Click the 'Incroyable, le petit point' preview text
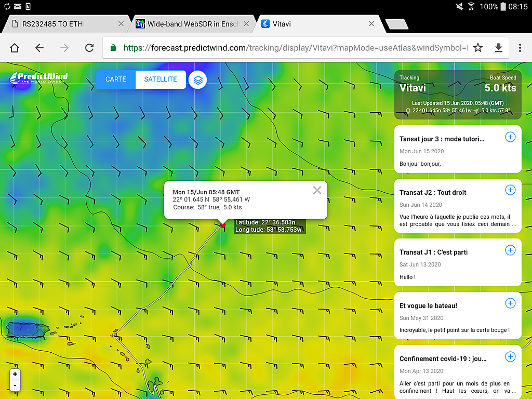This screenshot has width=532, height=399. tap(454, 330)
